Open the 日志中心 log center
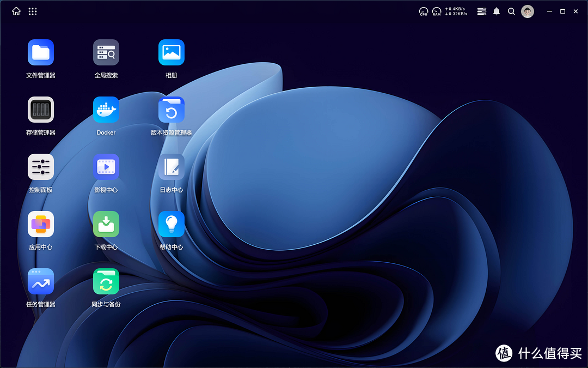This screenshot has width=588, height=368. [171, 167]
